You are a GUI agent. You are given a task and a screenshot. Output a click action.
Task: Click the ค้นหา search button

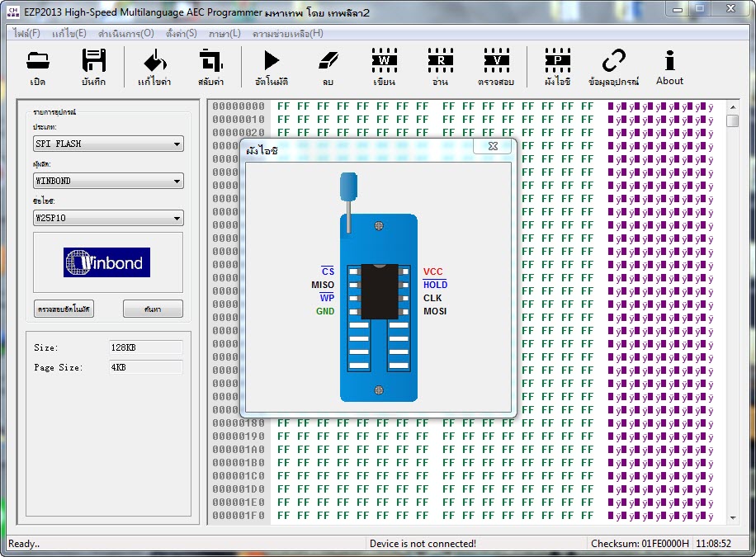tap(152, 308)
